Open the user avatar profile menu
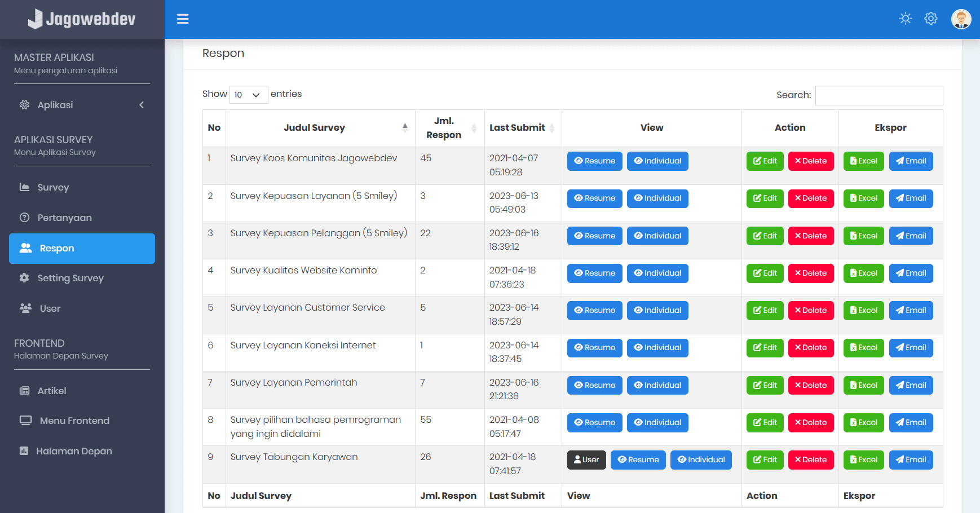Screen dimensions: 980x513 click(961, 19)
